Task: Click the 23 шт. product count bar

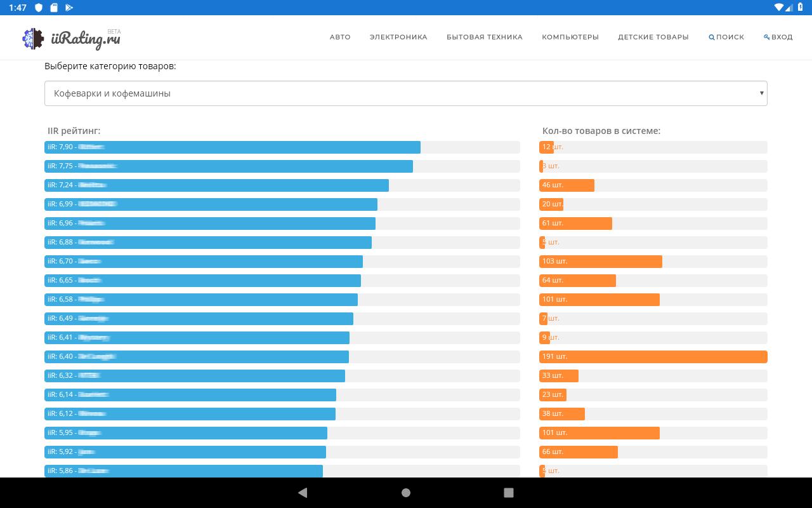Action: [x=553, y=395]
